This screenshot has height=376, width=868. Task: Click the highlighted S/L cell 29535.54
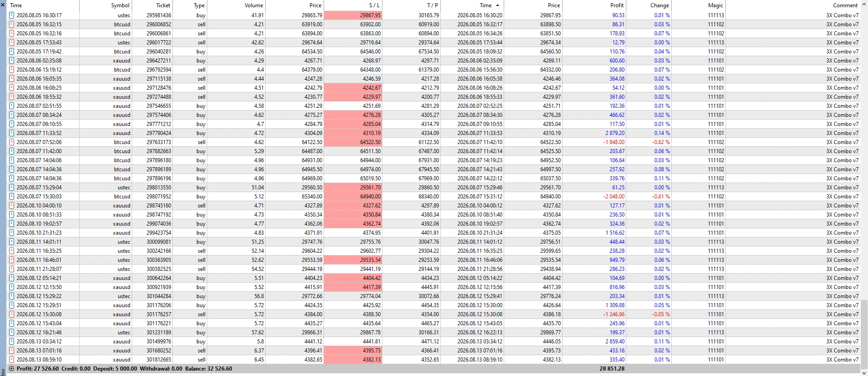coord(353,260)
